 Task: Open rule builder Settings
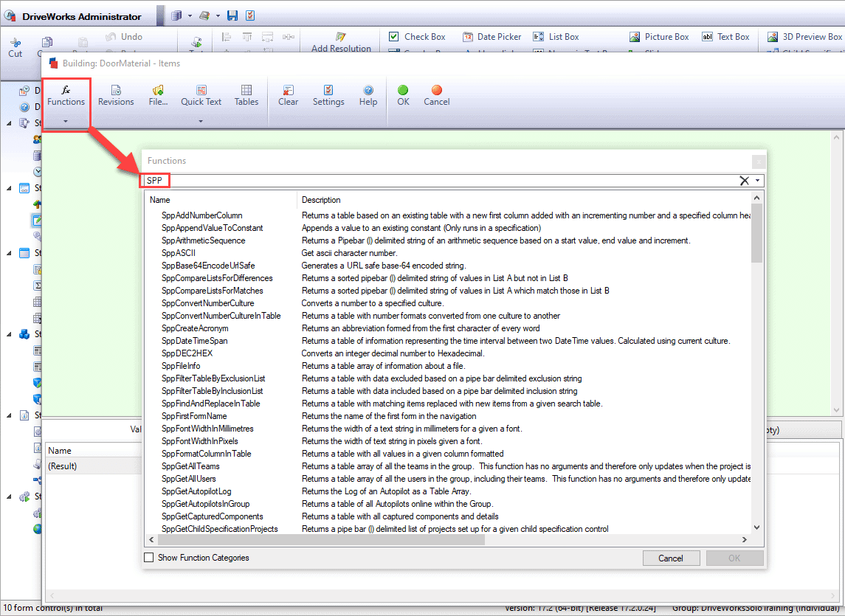pos(328,96)
